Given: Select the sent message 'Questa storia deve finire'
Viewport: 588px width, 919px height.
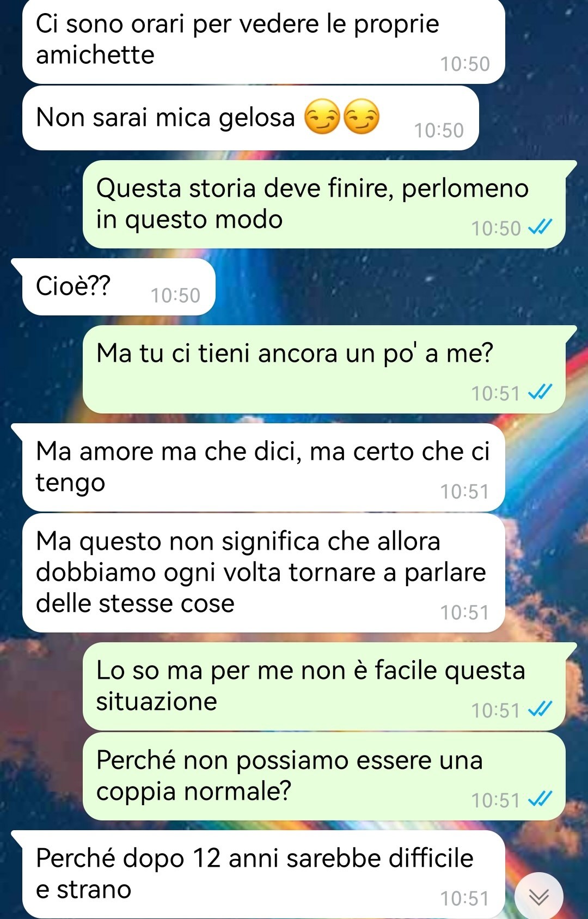Looking at the screenshot, I should pyautogui.click(x=324, y=204).
